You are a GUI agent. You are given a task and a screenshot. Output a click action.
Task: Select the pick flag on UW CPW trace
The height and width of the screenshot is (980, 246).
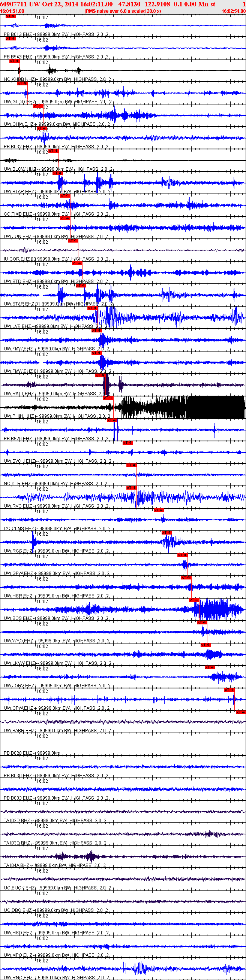pyautogui.click(x=229, y=690)
